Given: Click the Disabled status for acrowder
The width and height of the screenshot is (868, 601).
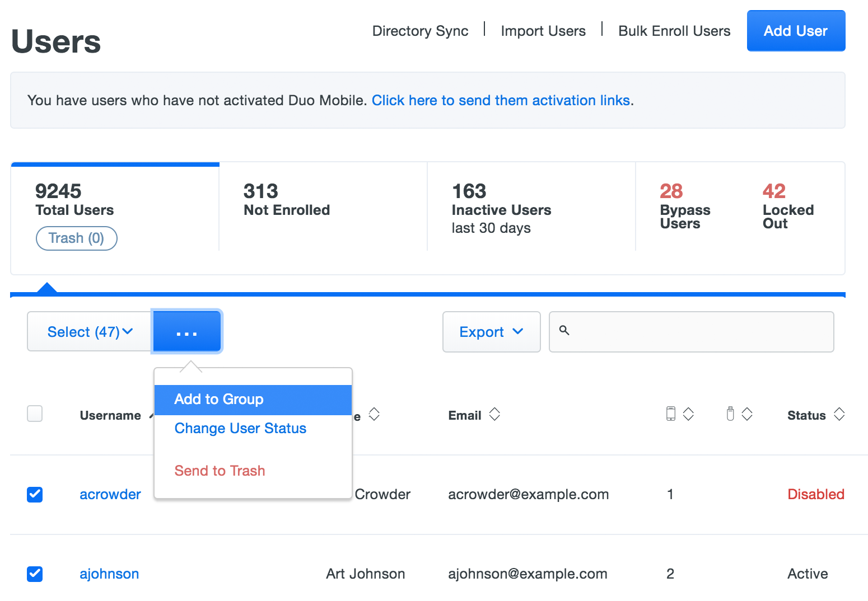Looking at the screenshot, I should (816, 494).
